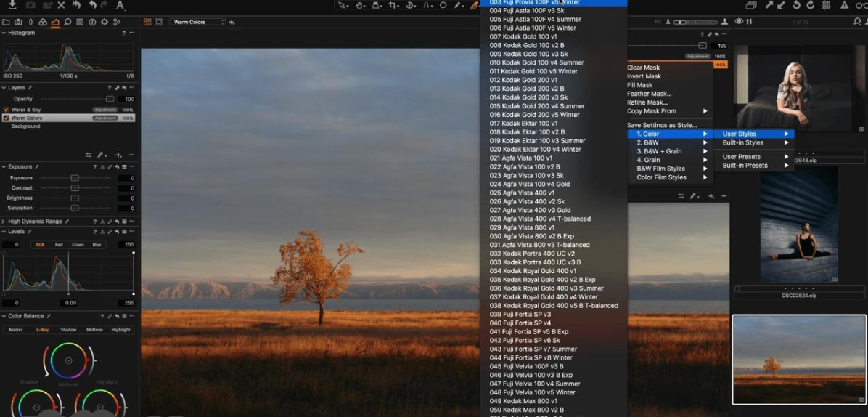Toggle browser visibility eye icon

(739, 22)
